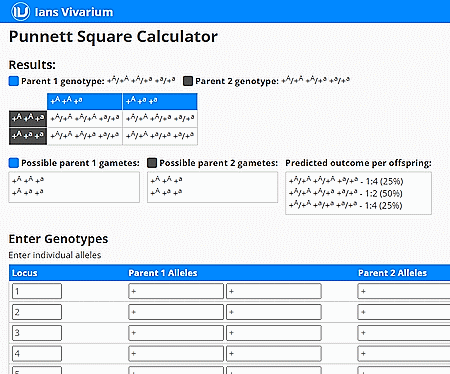Focus first Parent 1 allele field for locus 1
The width and height of the screenshot is (450, 374).
click(x=176, y=291)
